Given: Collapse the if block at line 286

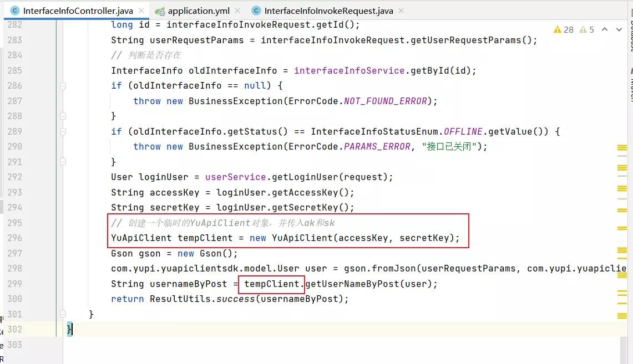Looking at the screenshot, I should point(63,86).
